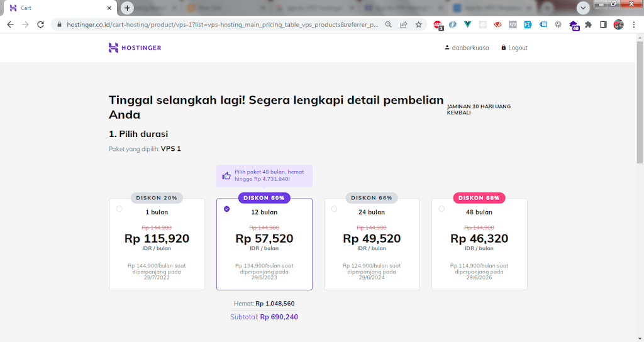Screen dimensions: 644x342
Task: Open the red slashed extension icon
Action: point(498,25)
